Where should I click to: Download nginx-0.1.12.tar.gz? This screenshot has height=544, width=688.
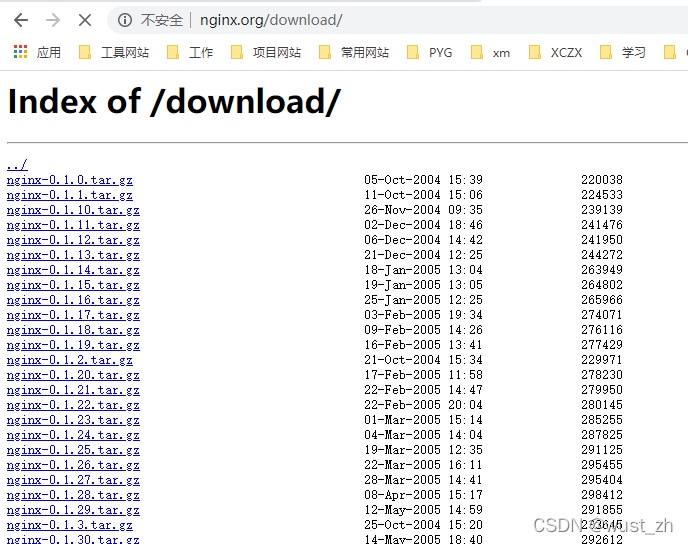pos(73,240)
